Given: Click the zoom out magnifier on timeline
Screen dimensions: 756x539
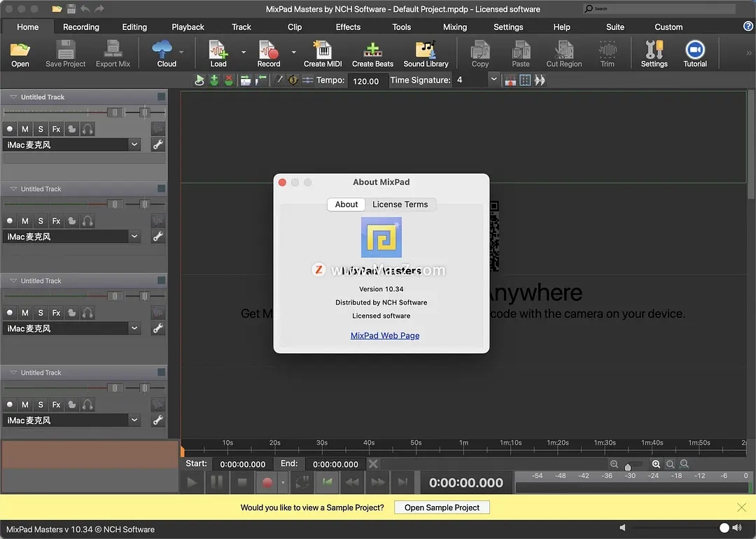Looking at the screenshot, I should pyautogui.click(x=614, y=464).
